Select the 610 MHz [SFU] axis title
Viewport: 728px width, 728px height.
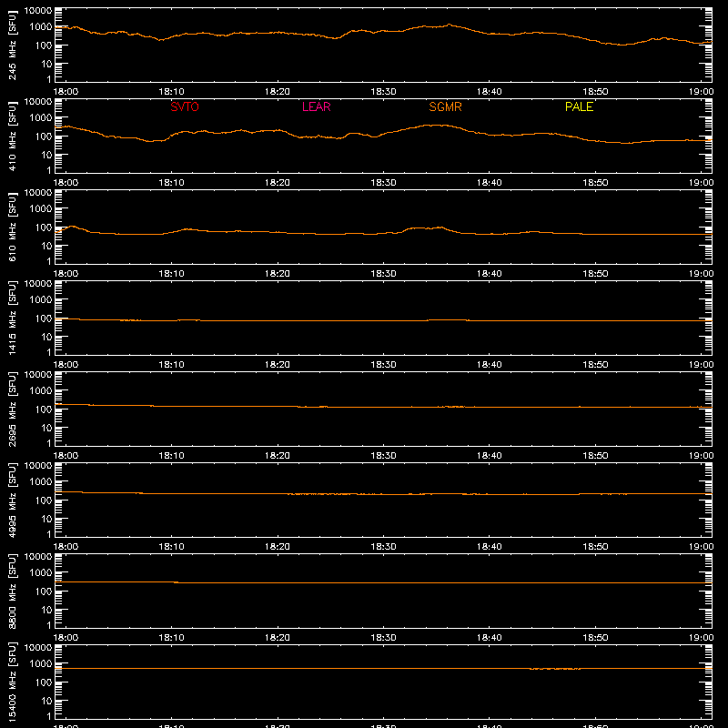pyautogui.click(x=13, y=227)
